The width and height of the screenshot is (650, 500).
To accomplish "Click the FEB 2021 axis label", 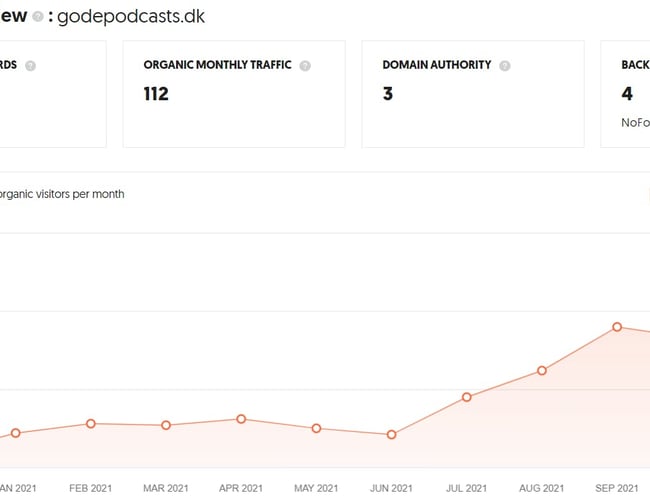I will 91,488.
